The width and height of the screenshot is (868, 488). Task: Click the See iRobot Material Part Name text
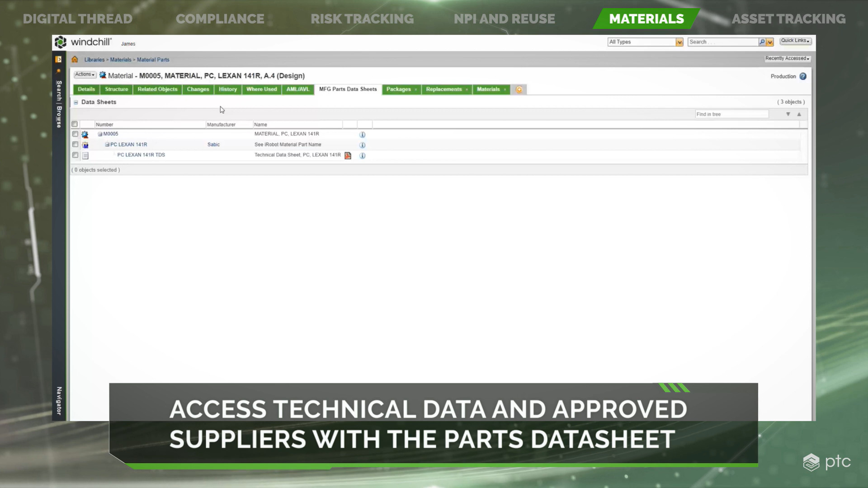(x=288, y=145)
